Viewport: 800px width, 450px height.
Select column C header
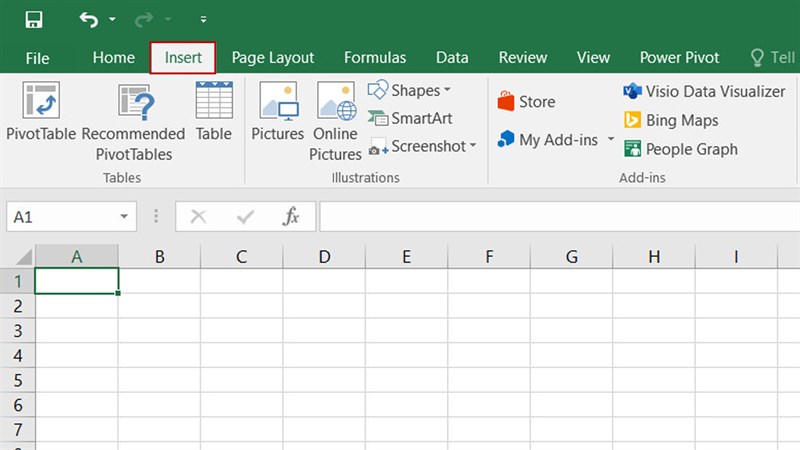(241, 256)
